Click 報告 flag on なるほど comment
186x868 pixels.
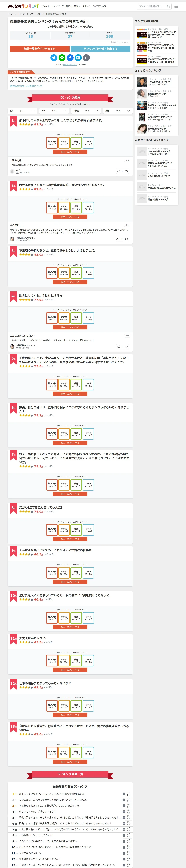tap(127, 225)
